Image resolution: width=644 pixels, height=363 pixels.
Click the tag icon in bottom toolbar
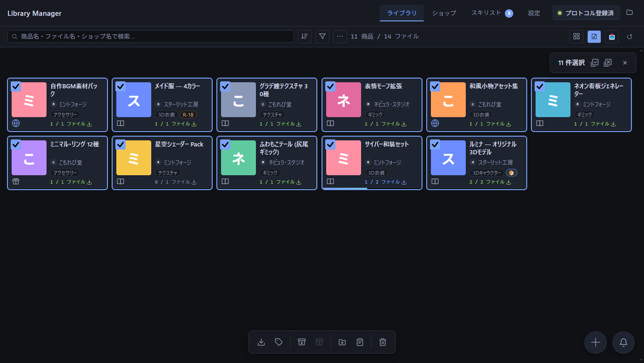[x=279, y=342]
